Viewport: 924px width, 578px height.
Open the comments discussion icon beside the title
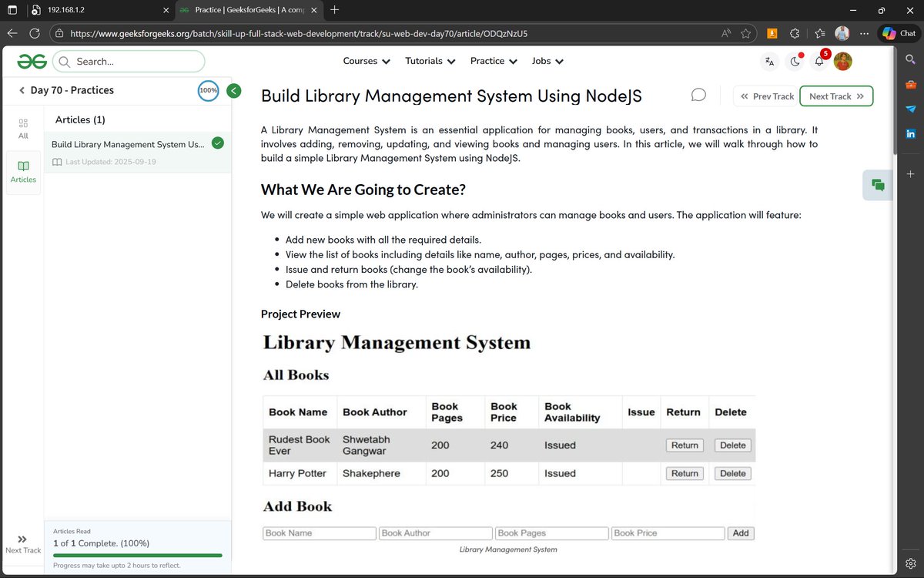tap(698, 94)
